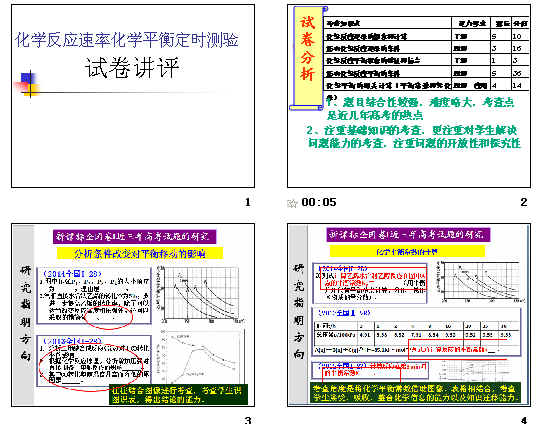
Task: Click the yellow heading bar on slide 4
Action: 407,251
